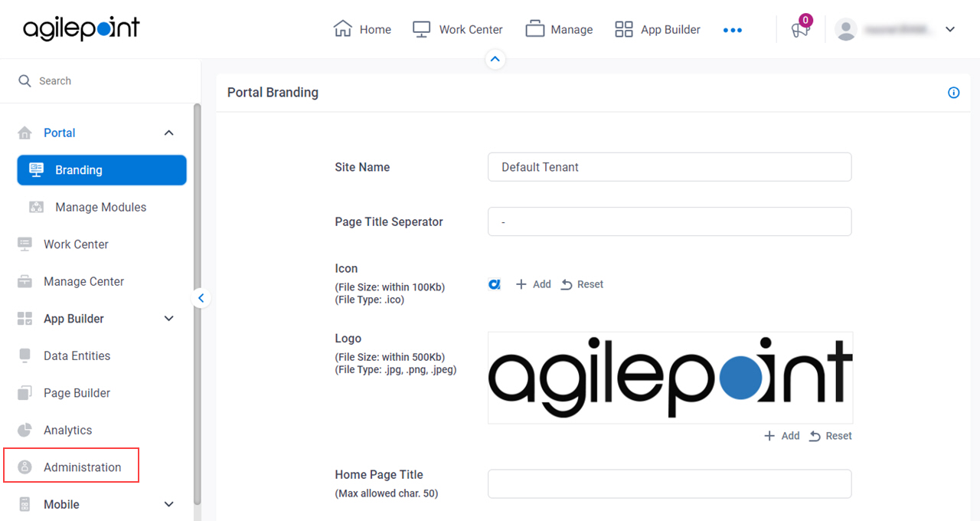The height and width of the screenshot is (521, 980).
Task: Open Manage in top menu
Action: pos(572,30)
